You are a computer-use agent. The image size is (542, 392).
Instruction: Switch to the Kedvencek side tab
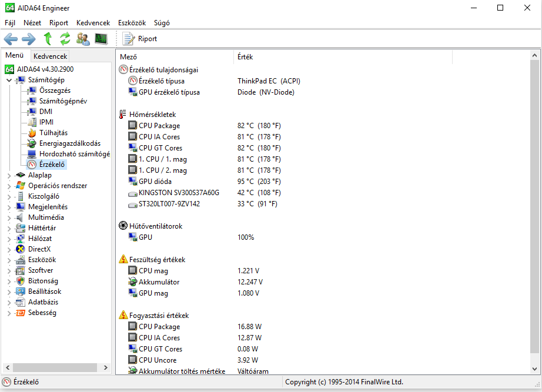(x=50, y=56)
